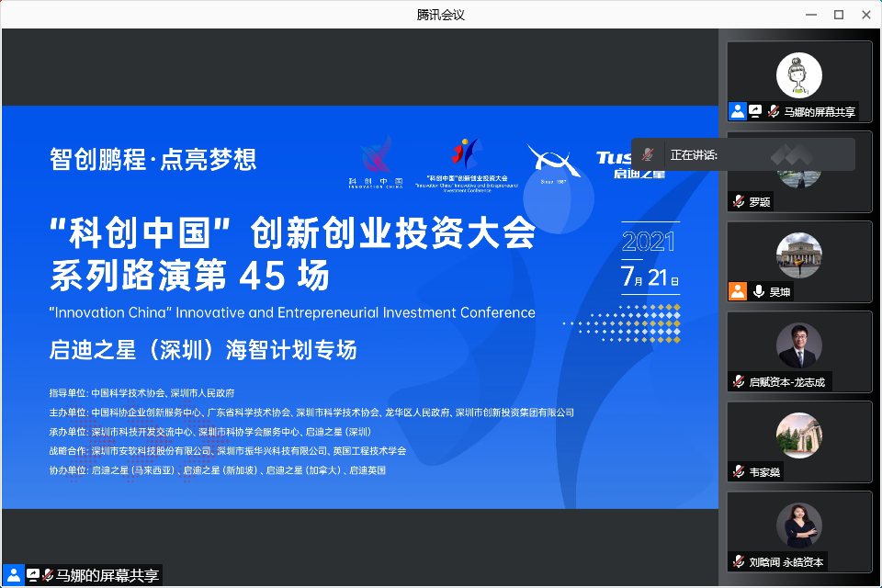Click the year 2021 on the slide
Viewport: 882px width, 588px height.
pyautogui.click(x=649, y=242)
